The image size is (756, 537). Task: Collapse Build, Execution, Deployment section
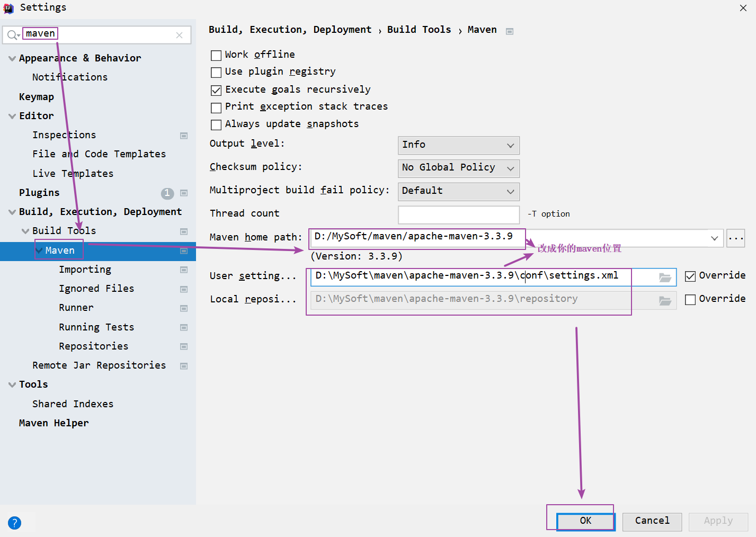(12, 212)
